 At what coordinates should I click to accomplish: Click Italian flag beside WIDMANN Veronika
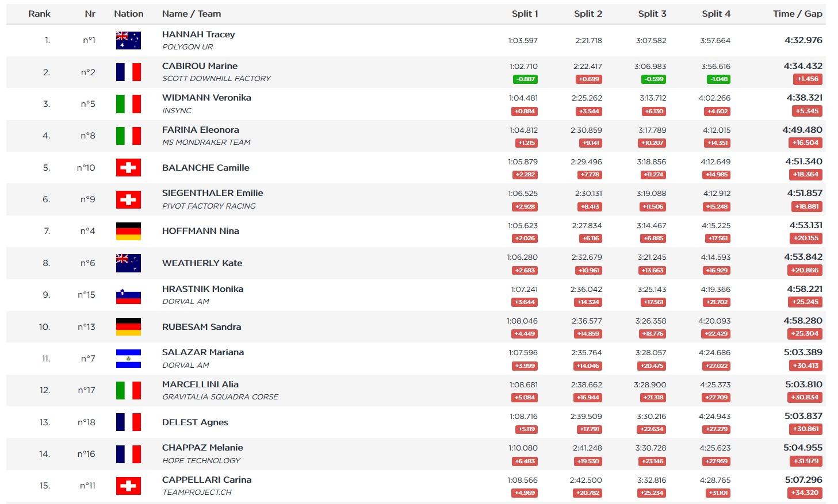click(x=128, y=104)
